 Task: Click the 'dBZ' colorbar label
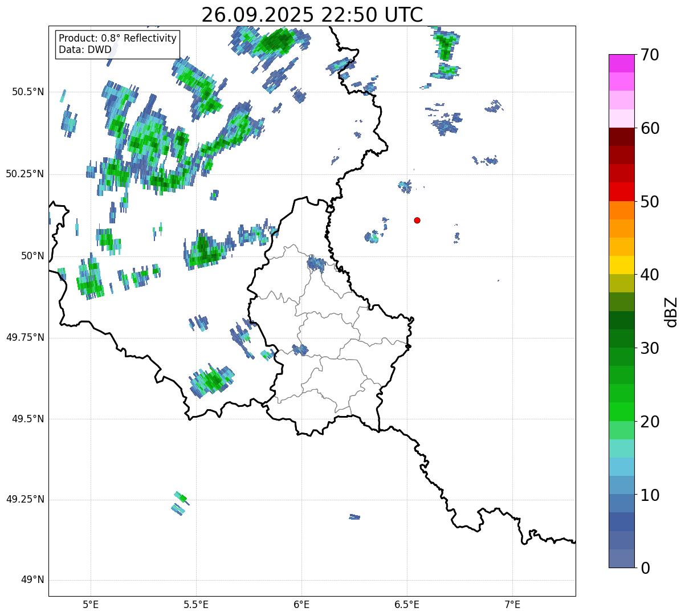pyautogui.click(x=671, y=312)
